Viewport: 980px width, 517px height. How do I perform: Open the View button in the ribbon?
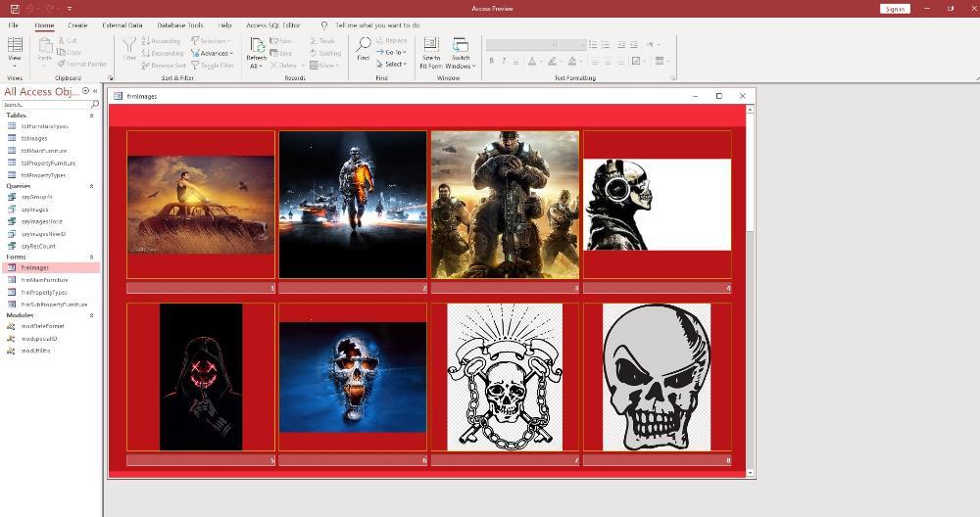(x=15, y=52)
